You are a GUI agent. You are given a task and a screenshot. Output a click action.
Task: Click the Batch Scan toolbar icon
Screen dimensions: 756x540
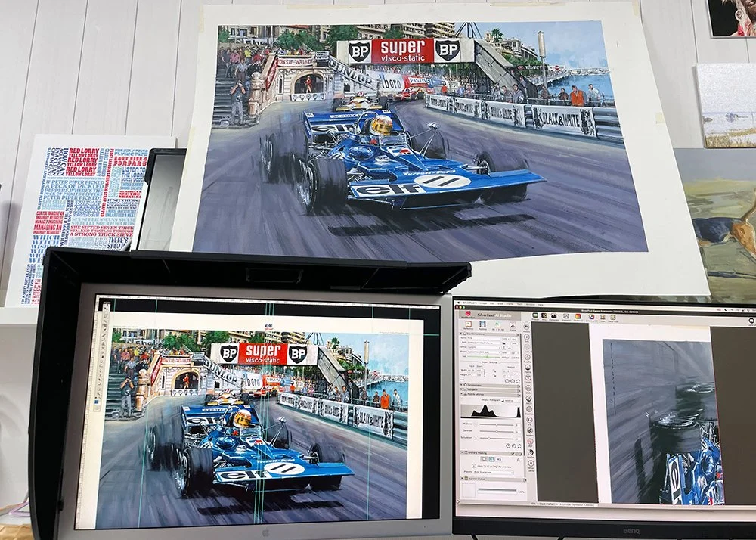(613, 317)
